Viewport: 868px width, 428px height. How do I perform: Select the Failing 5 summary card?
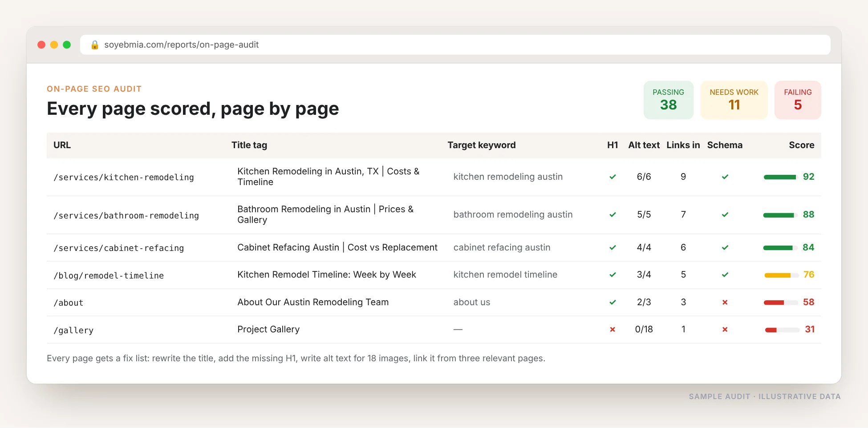pos(798,100)
